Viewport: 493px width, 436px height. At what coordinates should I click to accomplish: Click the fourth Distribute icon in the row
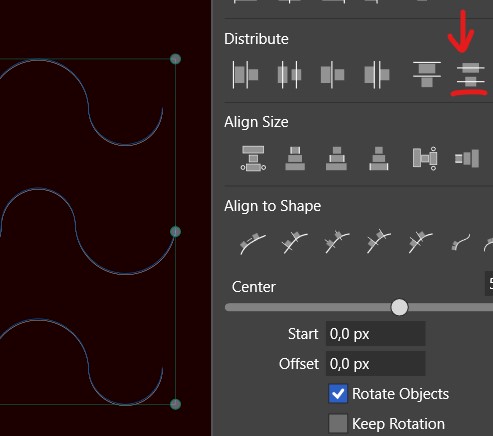(377, 75)
